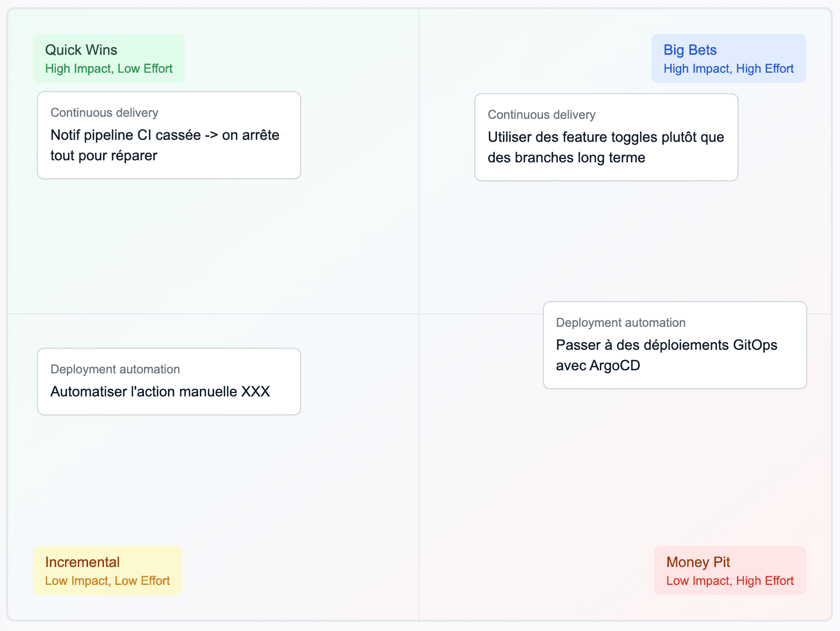The height and width of the screenshot is (631, 840).
Task: Click the 'Quick Wins' title text
Action: click(x=81, y=50)
